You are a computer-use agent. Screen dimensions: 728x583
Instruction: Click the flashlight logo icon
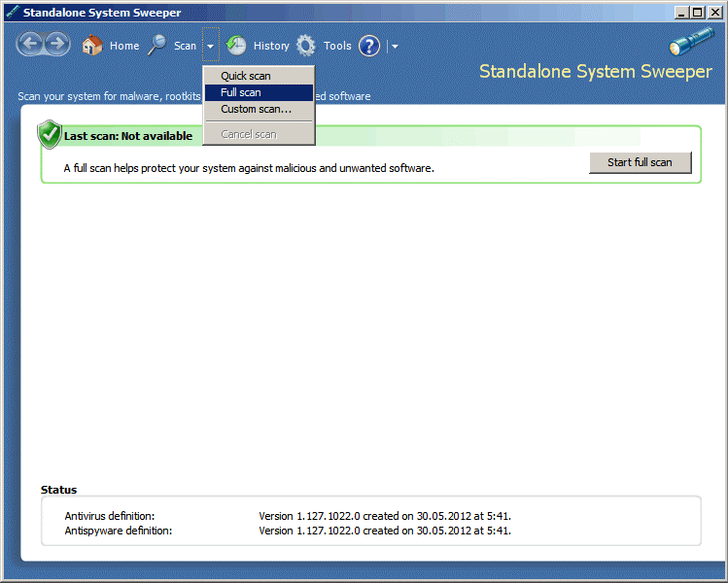pos(691,41)
